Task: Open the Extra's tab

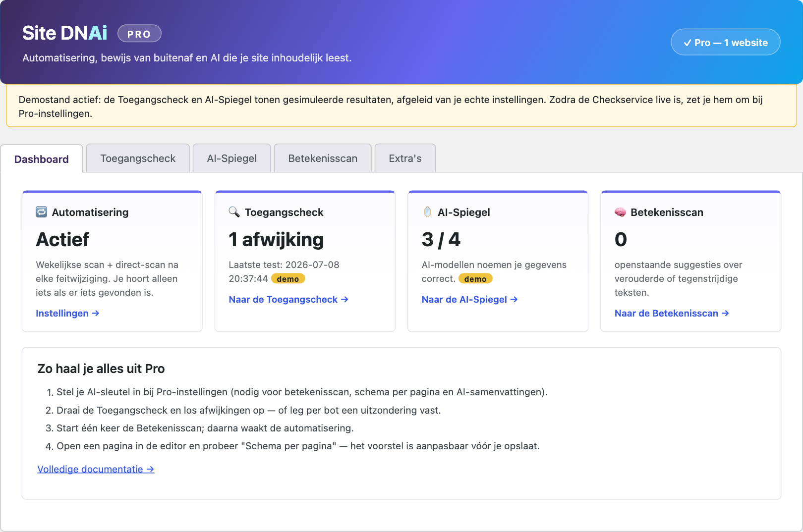Action: pyautogui.click(x=405, y=158)
